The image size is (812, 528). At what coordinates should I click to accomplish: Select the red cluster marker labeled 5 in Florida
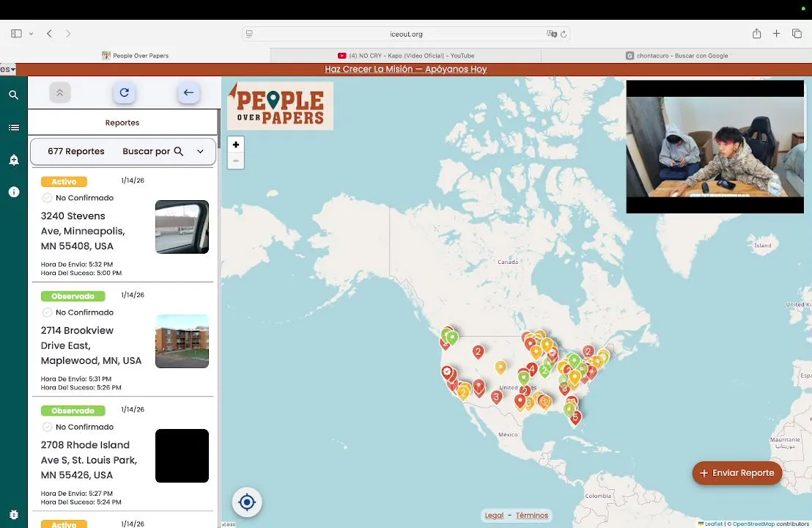(x=575, y=417)
